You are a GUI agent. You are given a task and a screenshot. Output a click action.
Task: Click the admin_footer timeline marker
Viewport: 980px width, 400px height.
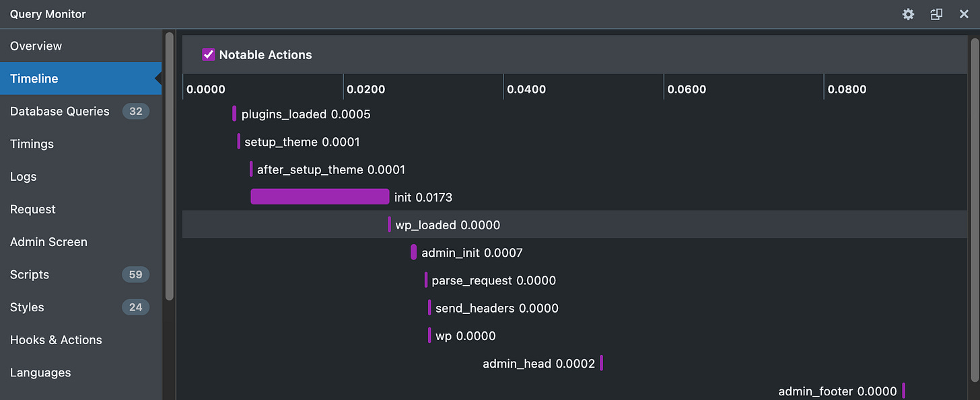(x=905, y=391)
